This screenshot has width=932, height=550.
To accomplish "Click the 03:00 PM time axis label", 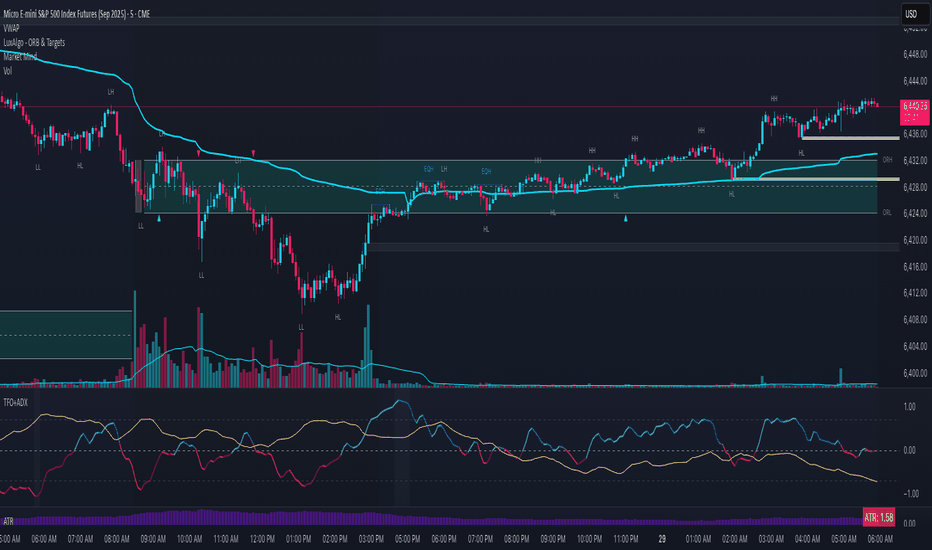I will point(371,539).
